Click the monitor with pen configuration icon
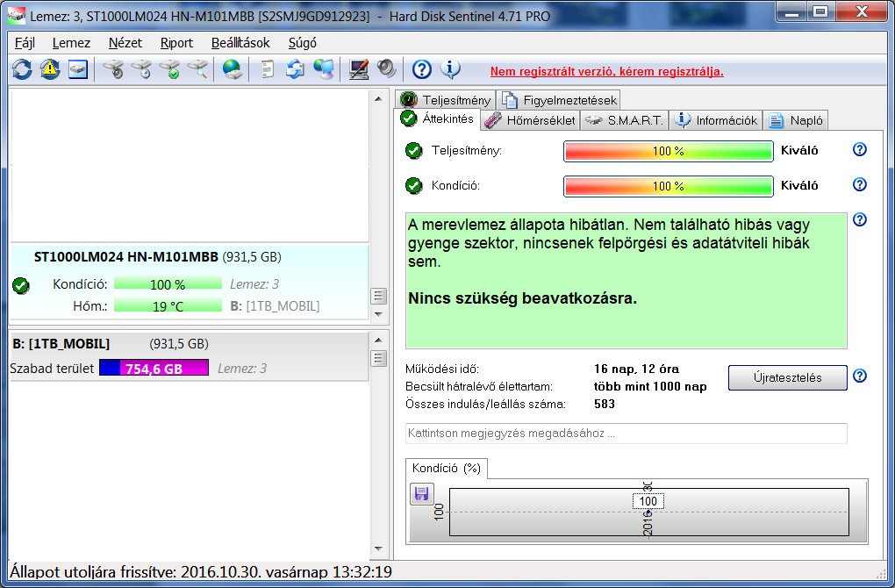The image size is (895, 588). tap(359, 69)
